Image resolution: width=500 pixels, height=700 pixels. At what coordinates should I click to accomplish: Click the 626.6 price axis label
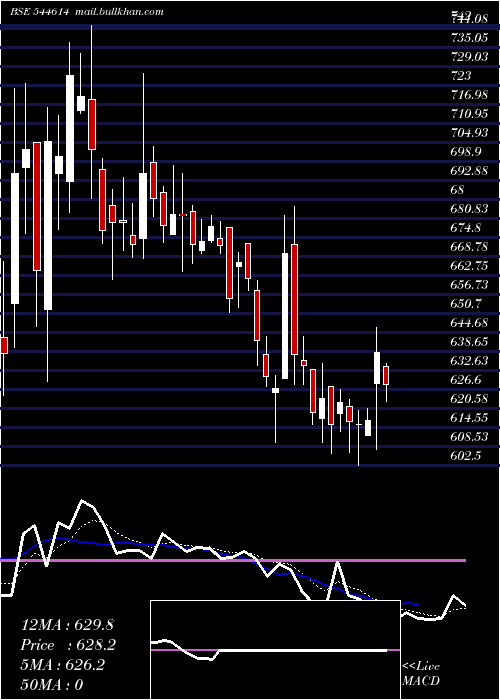pos(466,379)
